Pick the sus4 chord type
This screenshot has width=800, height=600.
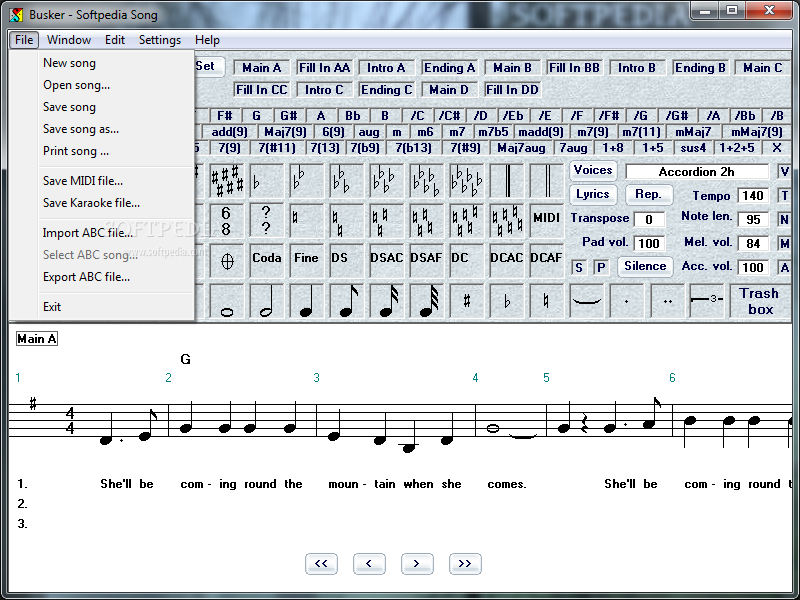(693, 148)
